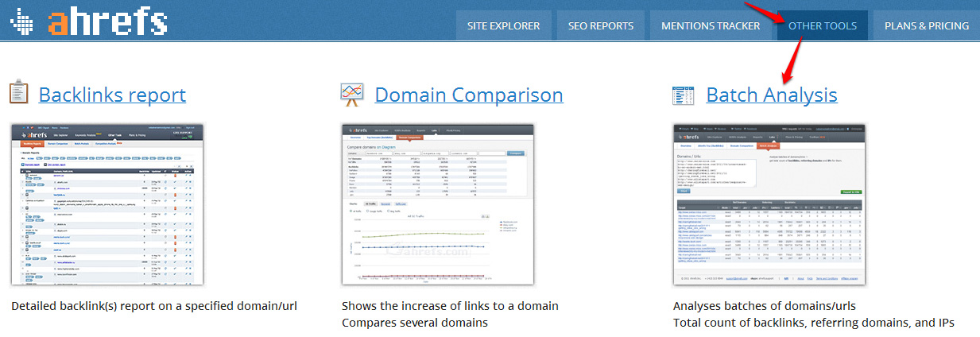Click the chart icon beside Domain Comparison
980x337 pixels.
pyautogui.click(x=351, y=95)
